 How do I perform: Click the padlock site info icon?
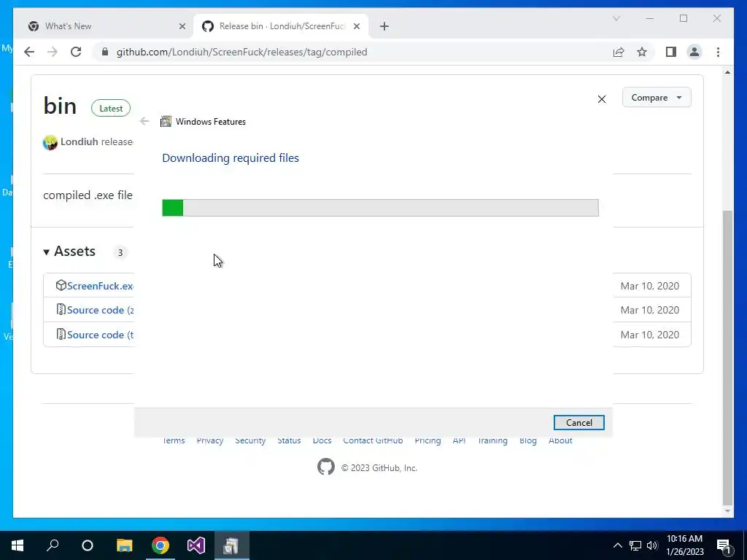(x=105, y=52)
